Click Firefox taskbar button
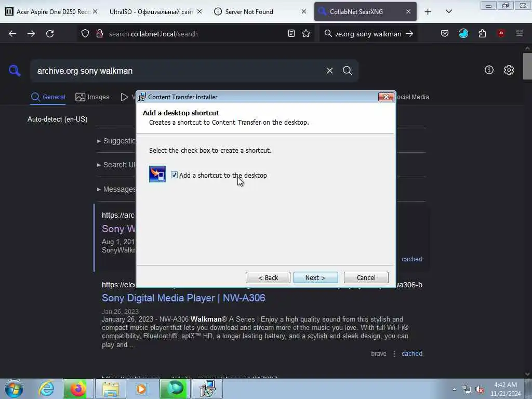 pos(78,389)
